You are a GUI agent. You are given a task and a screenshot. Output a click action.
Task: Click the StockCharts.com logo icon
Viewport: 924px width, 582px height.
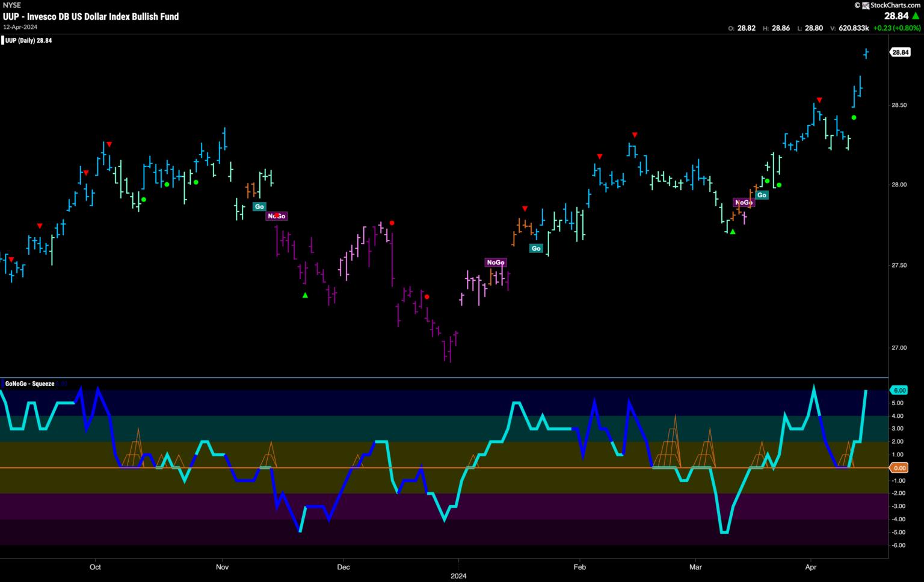pyautogui.click(x=865, y=5)
